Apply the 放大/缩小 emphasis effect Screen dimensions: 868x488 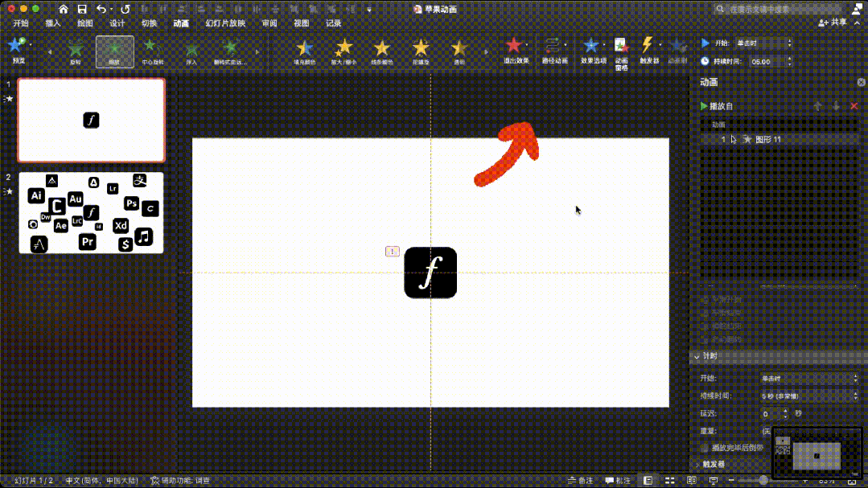coord(343,52)
